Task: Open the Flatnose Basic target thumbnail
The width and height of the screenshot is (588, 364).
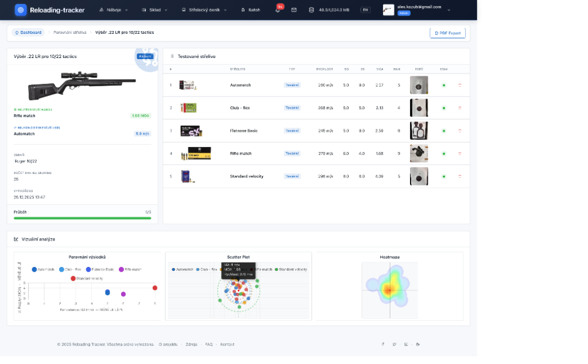Action: (x=419, y=131)
